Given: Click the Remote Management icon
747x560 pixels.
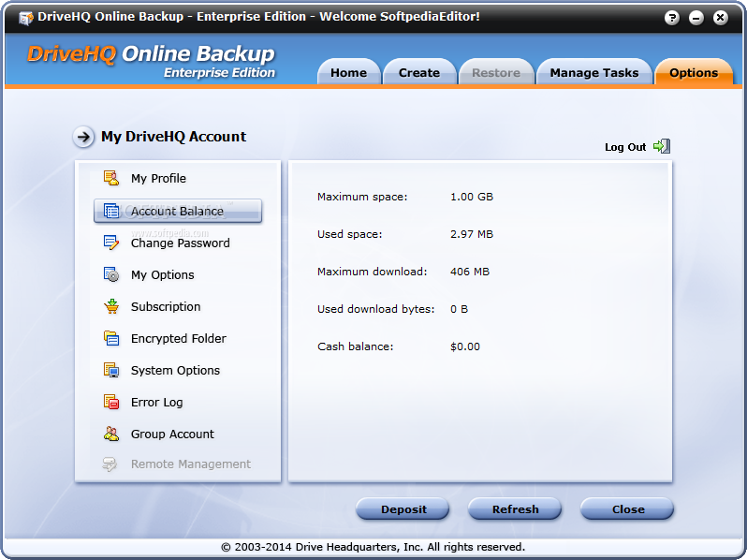Looking at the screenshot, I should click(110, 464).
